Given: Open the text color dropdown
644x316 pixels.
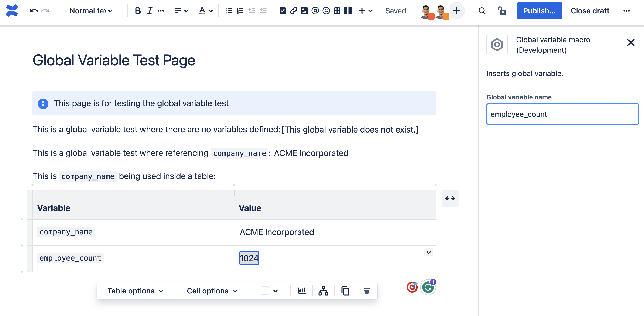Looking at the screenshot, I should coord(206,11).
